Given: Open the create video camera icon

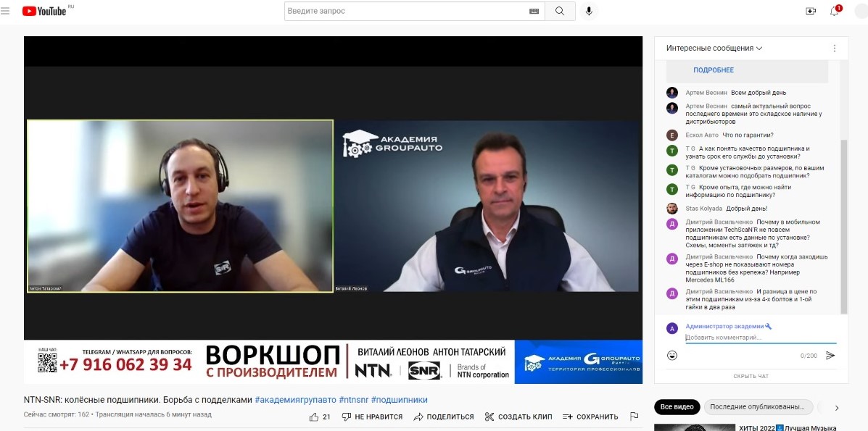Looking at the screenshot, I should pos(811,11).
